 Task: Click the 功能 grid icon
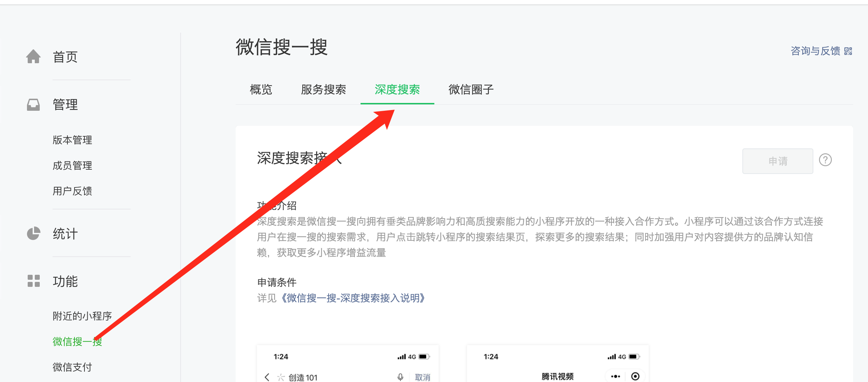point(34,281)
